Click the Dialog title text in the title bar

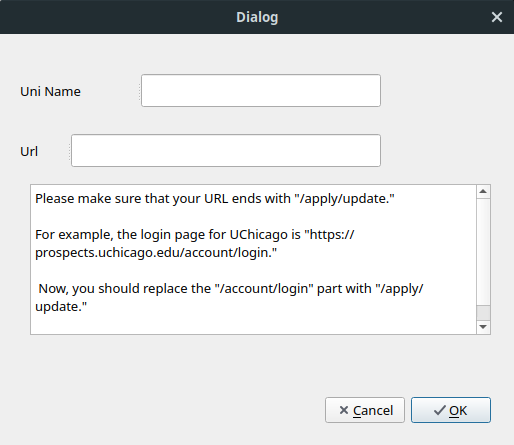click(x=257, y=17)
